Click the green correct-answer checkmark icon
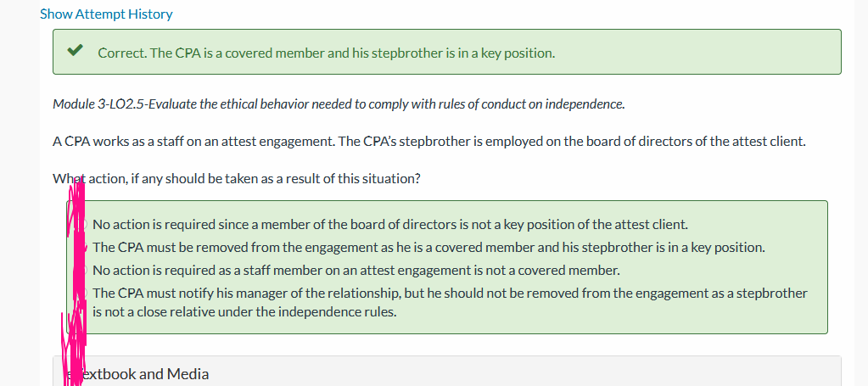This screenshot has height=386, width=868. (74, 51)
